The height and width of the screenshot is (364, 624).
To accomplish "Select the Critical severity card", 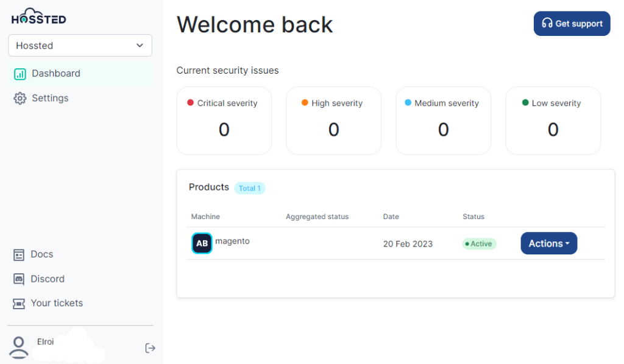I will click(224, 121).
